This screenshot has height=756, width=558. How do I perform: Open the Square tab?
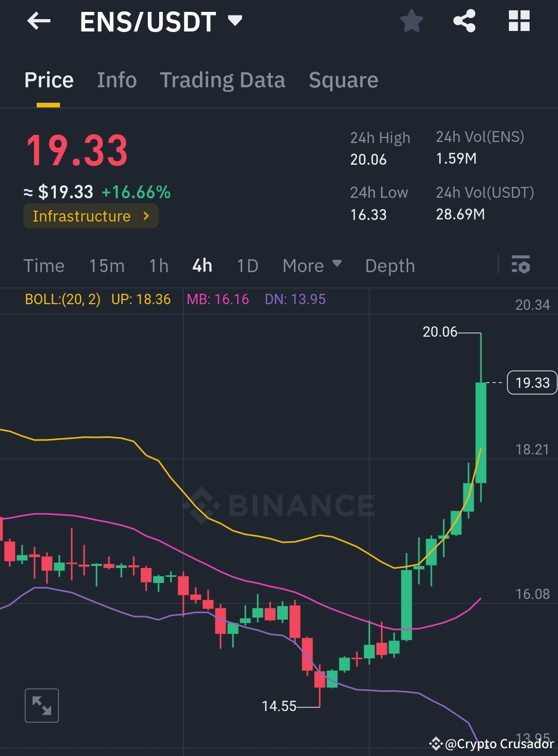point(343,80)
